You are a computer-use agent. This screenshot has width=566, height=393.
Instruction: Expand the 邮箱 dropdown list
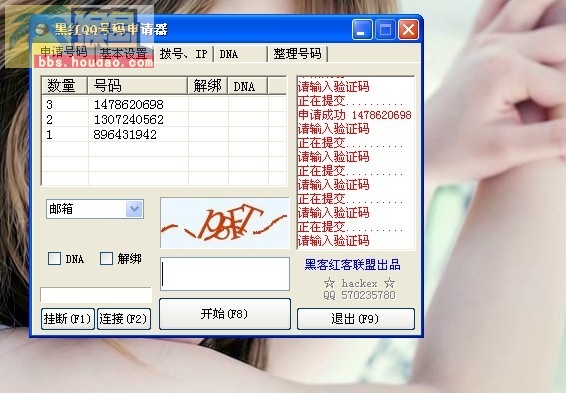pos(134,209)
